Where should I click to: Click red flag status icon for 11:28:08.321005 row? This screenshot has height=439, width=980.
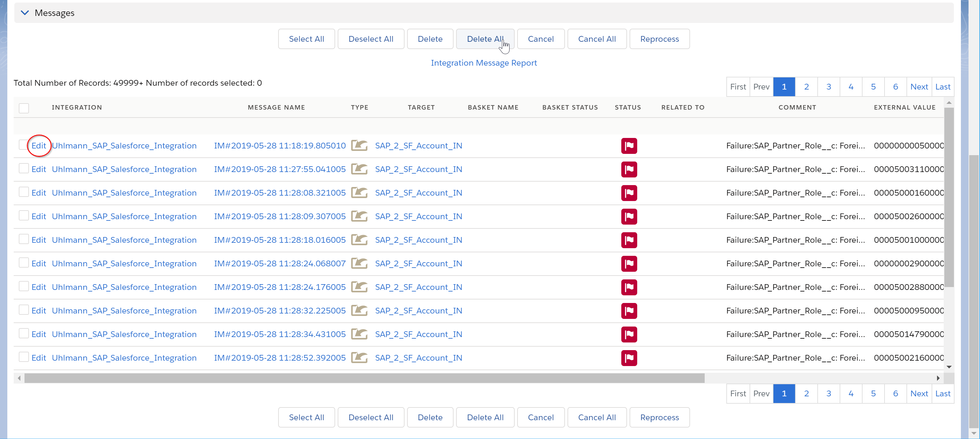(x=629, y=193)
